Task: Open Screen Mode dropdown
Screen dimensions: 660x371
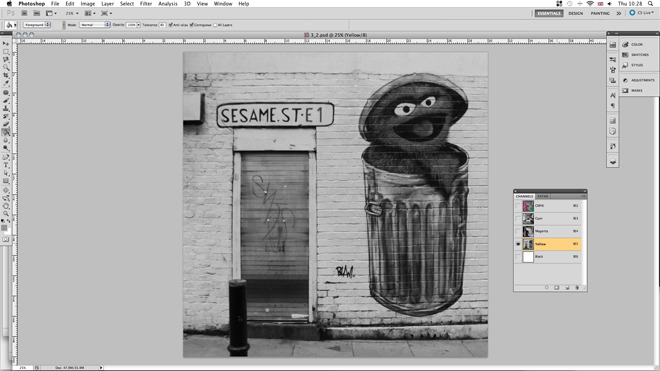Action: point(106,13)
